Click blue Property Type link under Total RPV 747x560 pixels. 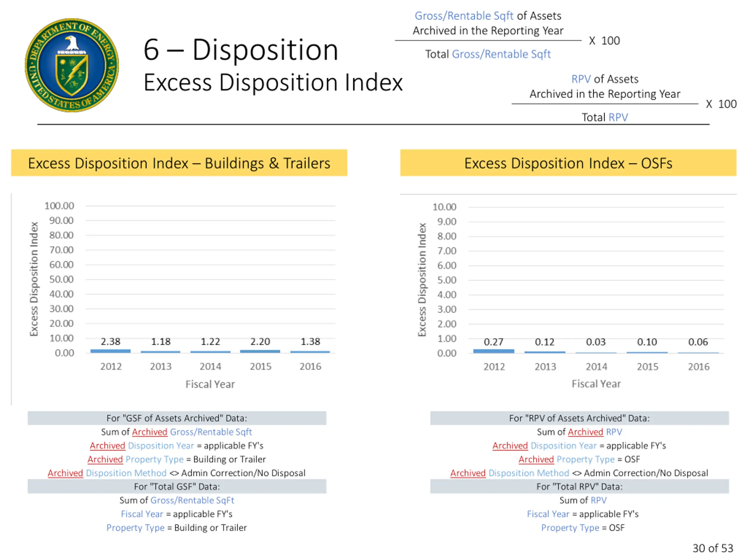570,528
